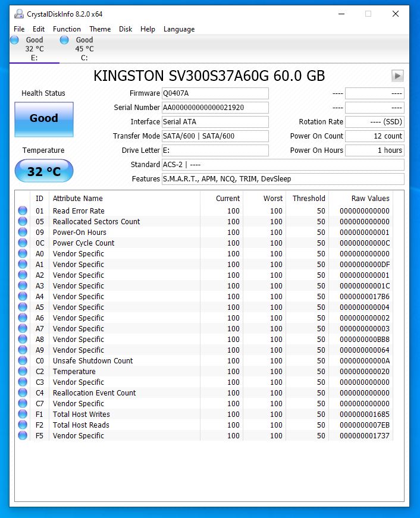Viewport: 420px width, 518px height.
Task: Open the Language menu
Action: [x=179, y=29]
